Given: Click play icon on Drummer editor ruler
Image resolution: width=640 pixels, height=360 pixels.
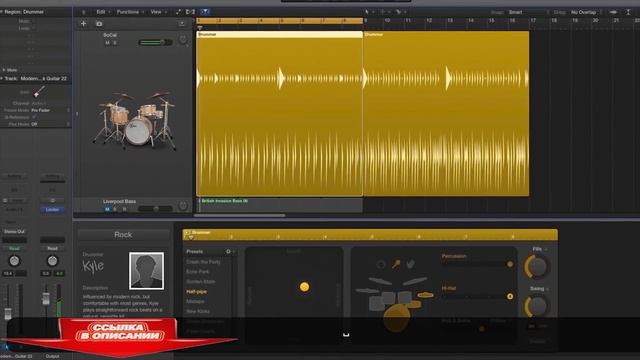Looking at the screenshot, I should (x=187, y=233).
